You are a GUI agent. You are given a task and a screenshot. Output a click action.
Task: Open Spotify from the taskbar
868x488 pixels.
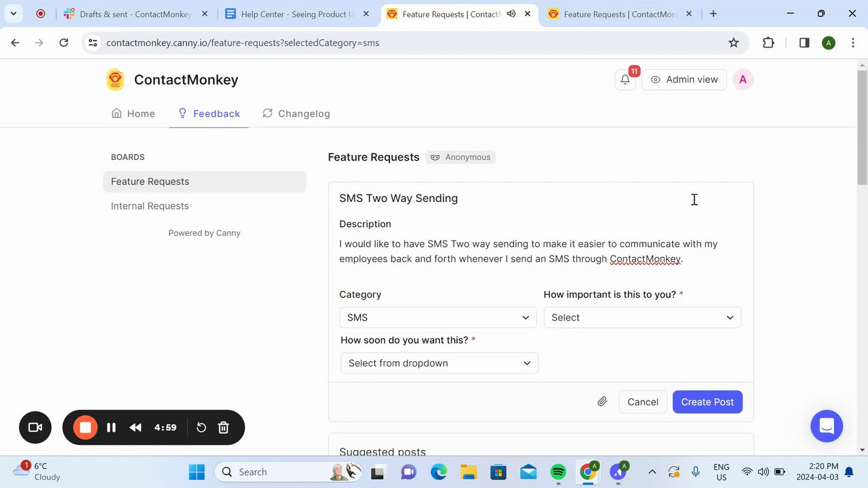558,472
